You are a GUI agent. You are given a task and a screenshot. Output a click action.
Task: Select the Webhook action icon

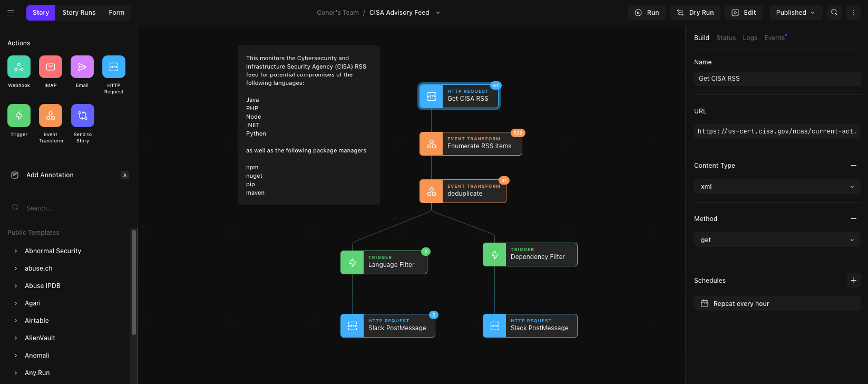(x=19, y=67)
